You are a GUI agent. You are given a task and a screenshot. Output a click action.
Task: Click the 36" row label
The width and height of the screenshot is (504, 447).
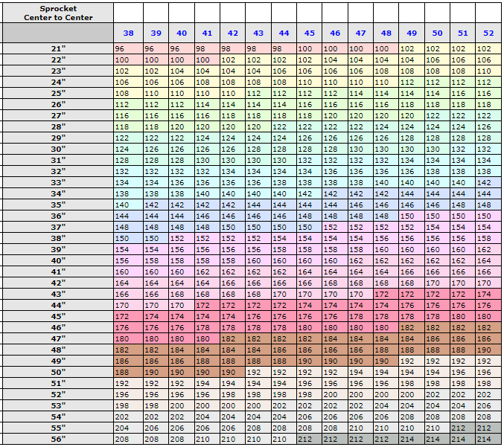pos(58,216)
